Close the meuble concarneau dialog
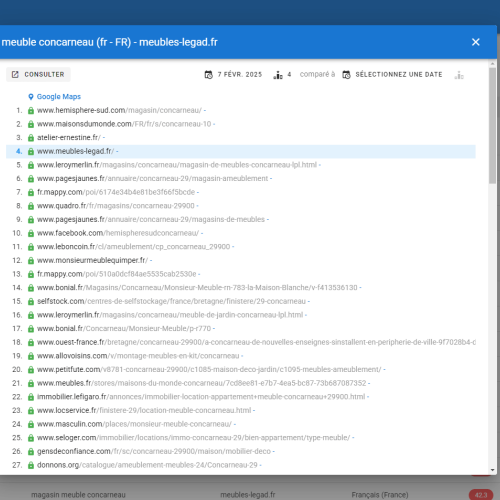Image resolution: width=500 pixels, height=500 pixels. [x=476, y=42]
